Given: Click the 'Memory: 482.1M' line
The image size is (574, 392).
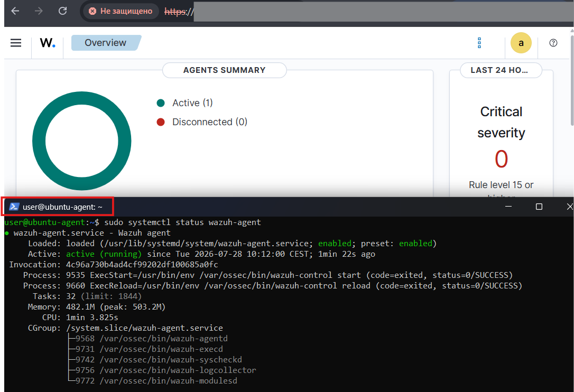Looking at the screenshot, I should [97, 307].
